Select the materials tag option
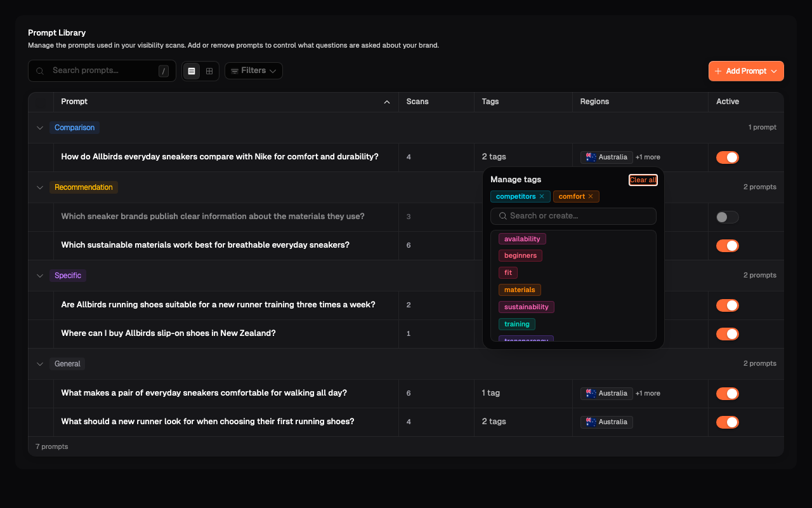Image resolution: width=812 pixels, height=508 pixels. (520, 290)
